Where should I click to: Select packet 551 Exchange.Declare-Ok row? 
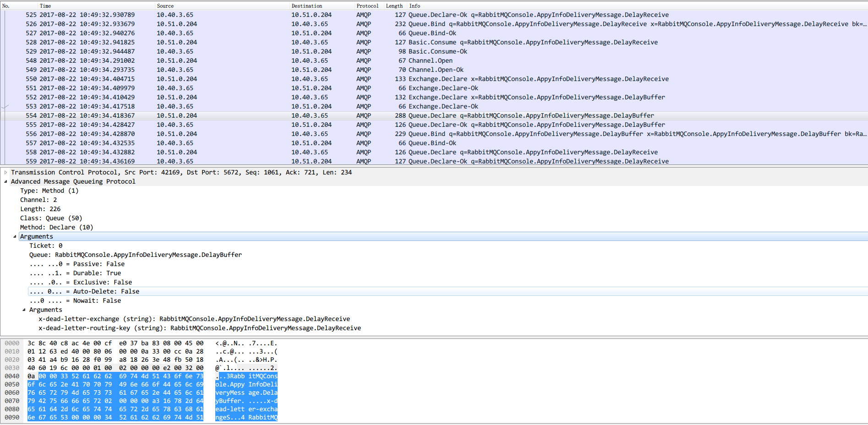tap(434, 88)
